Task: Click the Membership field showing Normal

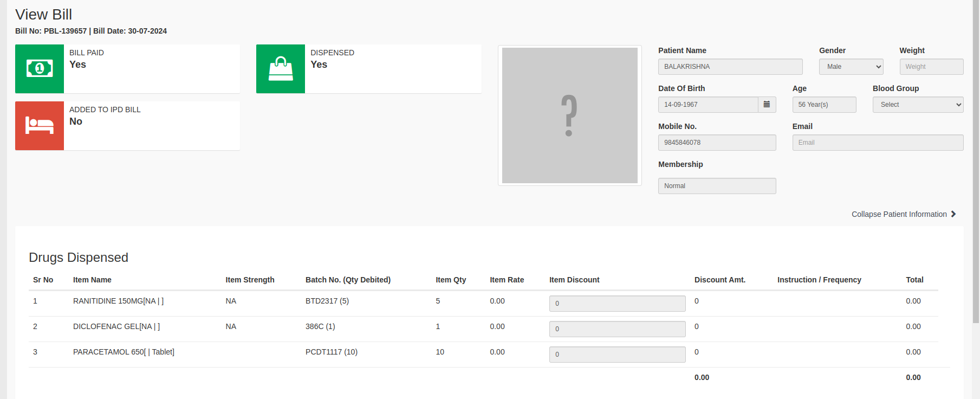Action: click(717, 186)
